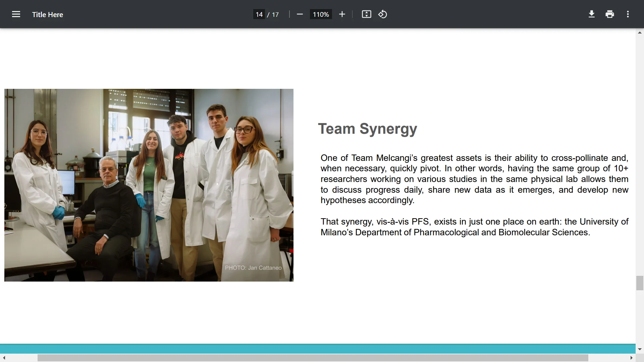Image resolution: width=644 pixels, height=362 pixels.
Task: Open the sidebar hamburger menu
Action: tap(16, 14)
